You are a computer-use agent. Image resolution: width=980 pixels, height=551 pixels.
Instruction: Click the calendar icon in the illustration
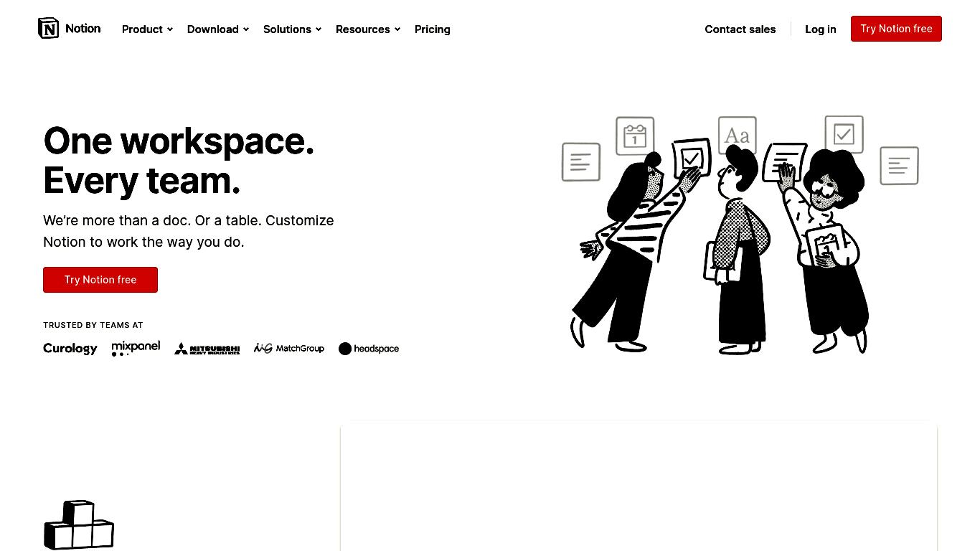coord(635,136)
